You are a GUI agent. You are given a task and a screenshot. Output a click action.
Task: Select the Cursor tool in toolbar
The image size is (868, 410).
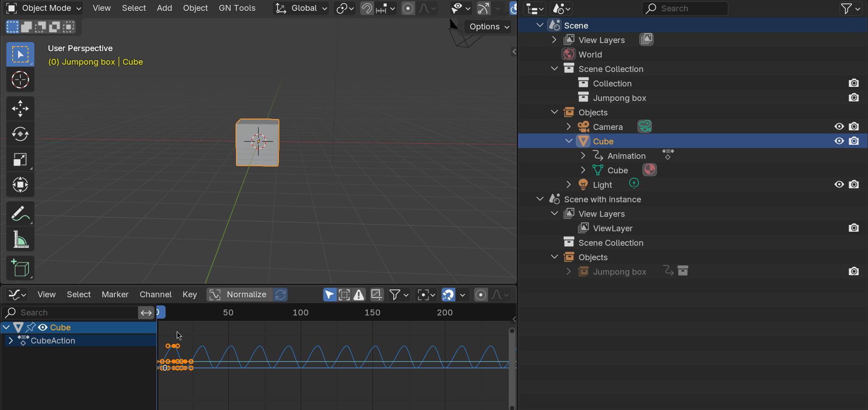click(x=20, y=80)
